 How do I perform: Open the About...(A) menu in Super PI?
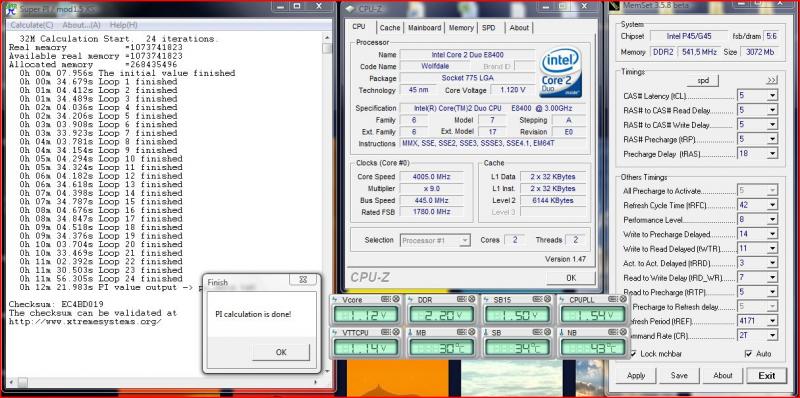tap(81, 25)
